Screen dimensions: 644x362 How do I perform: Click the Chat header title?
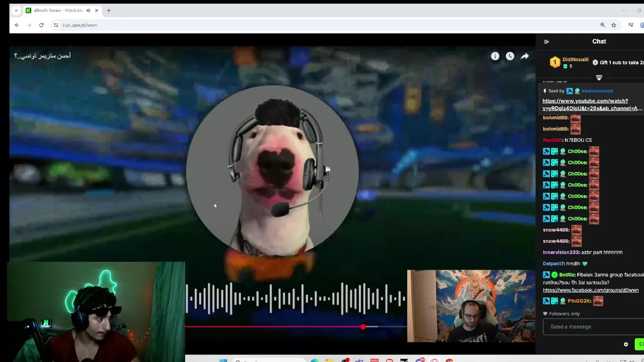599,41
